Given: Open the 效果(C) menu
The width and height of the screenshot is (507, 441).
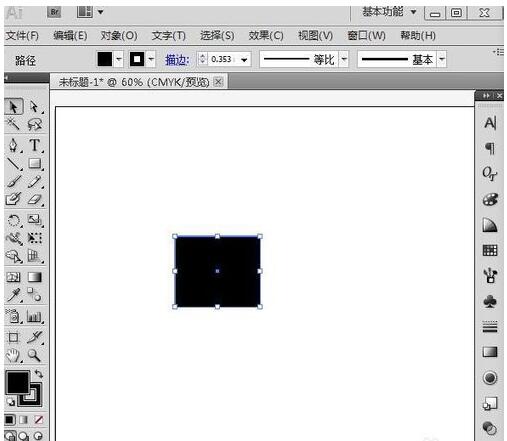Looking at the screenshot, I should [x=266, y=35].
